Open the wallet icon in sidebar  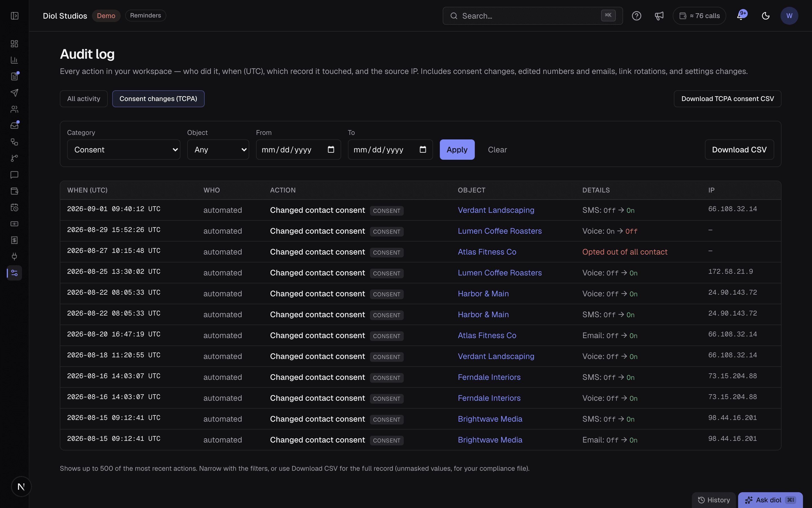(14, 191)
